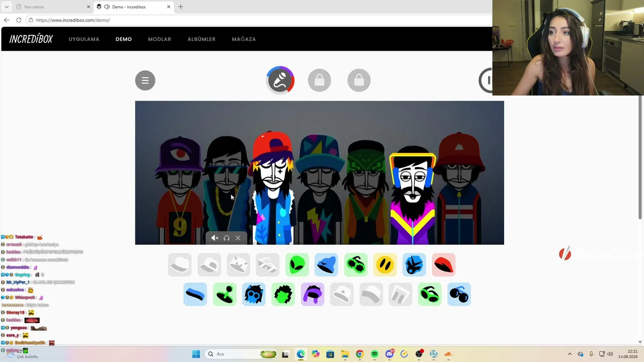Go to the DEMO nav item
Screen dimensions: 644x362
(x=124, y=39)
